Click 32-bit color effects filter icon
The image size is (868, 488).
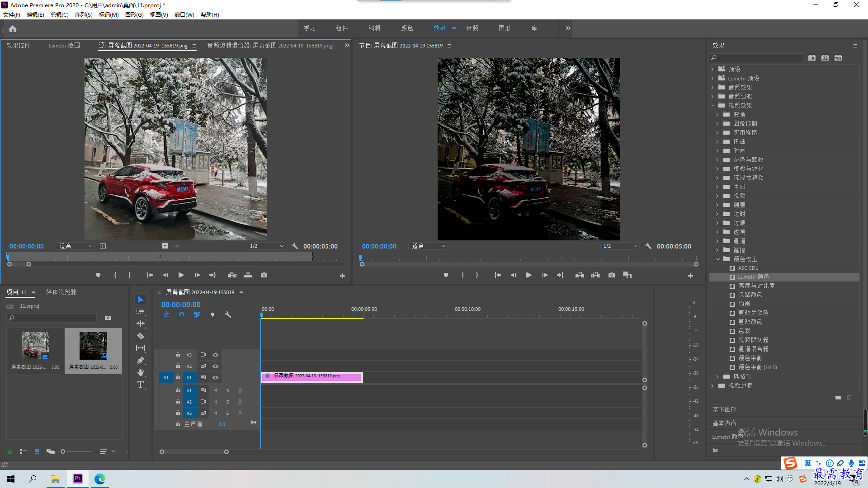coord(825,58)
